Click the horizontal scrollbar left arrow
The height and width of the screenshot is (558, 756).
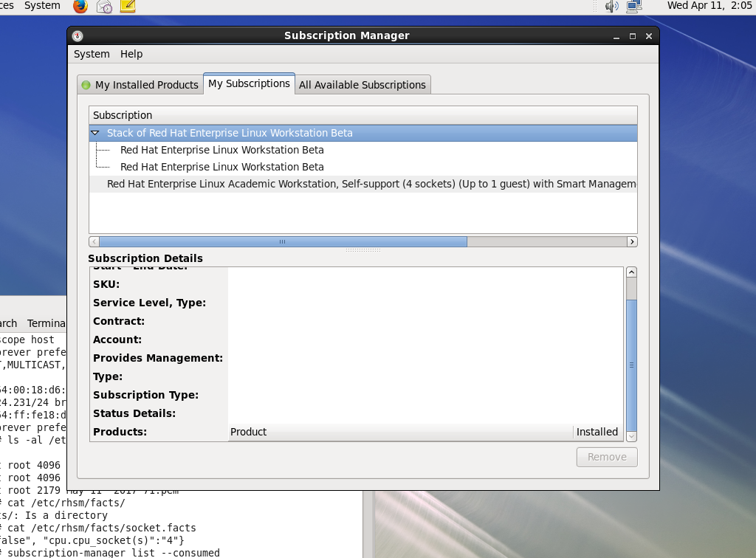94,242
